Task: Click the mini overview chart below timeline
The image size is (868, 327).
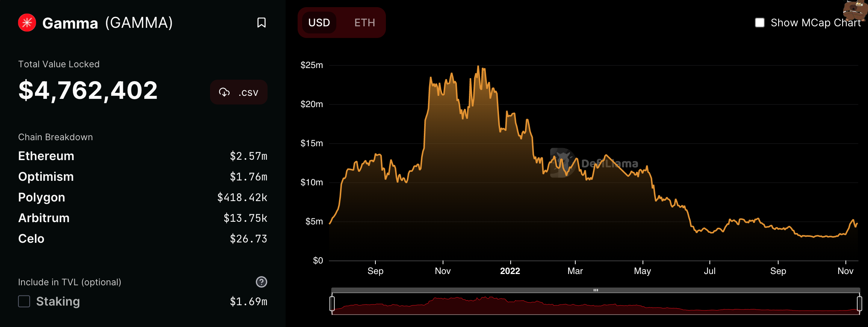Action: pos(596,304)
